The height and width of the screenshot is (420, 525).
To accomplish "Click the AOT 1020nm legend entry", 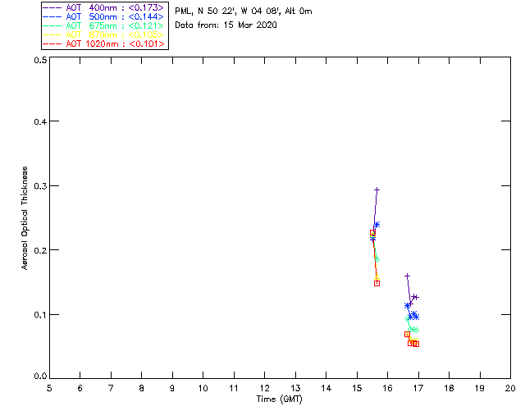I will (x=103, y=43).
